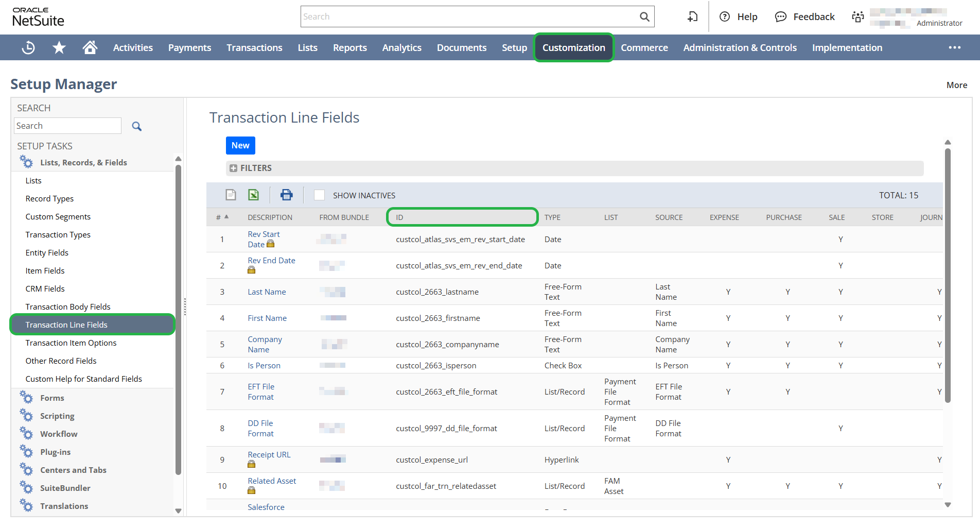Click the Translations gear icon
This screenshot has width=980, height=528.
[26, 505]
